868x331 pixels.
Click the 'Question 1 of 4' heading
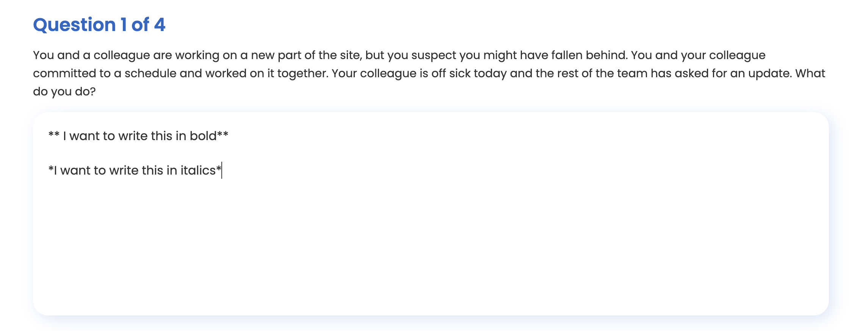99,25
